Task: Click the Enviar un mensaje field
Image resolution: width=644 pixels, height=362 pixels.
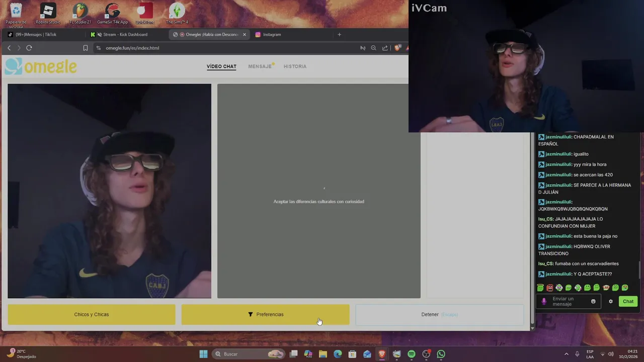Action: click(x=569, y=301)
